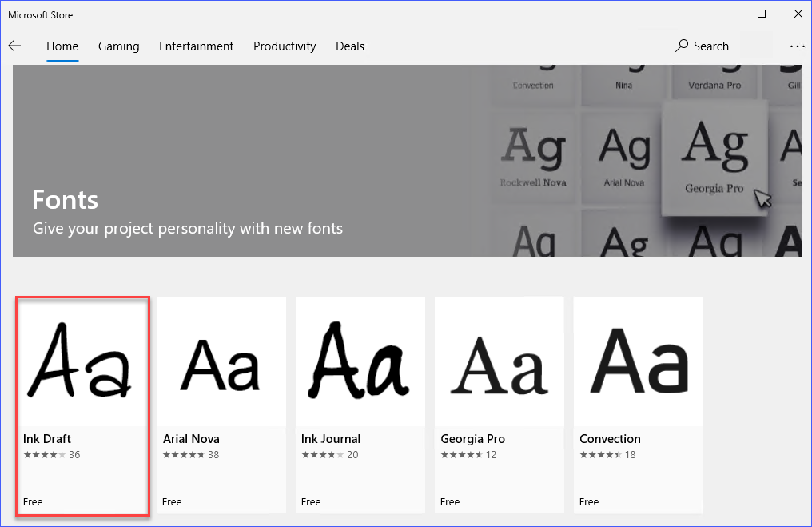Click the Georgia Pro title text
Image resolution: width=812 pixels, height=527 pixels.
pos(473,439)
